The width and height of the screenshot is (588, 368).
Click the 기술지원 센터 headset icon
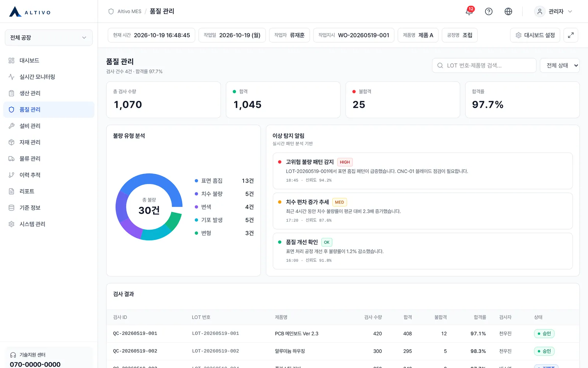13,355
